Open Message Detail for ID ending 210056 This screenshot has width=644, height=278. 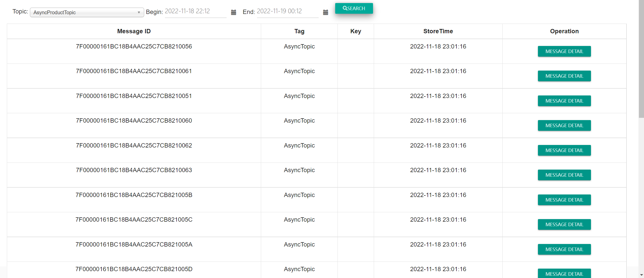click(564, 51)
